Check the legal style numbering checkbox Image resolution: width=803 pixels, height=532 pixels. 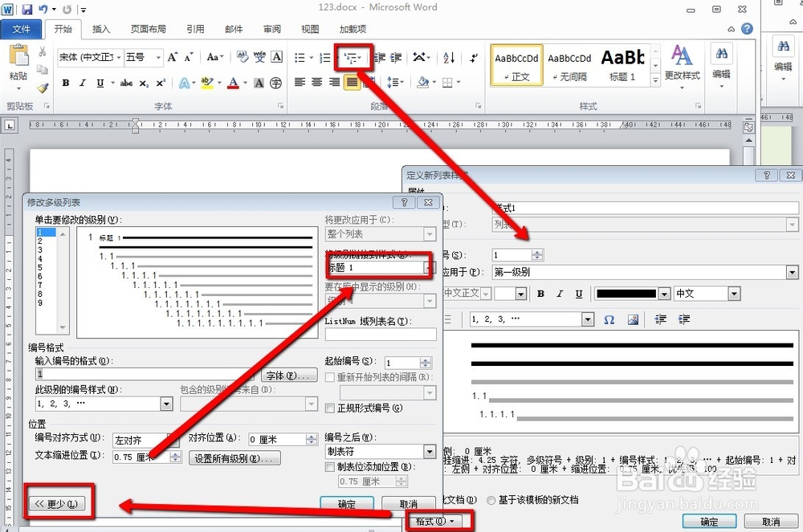330,408
